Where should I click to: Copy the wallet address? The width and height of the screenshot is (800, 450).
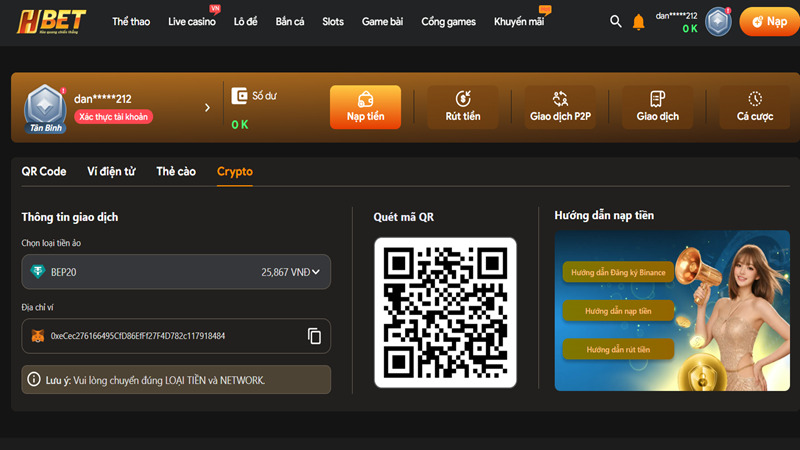pos(314,336)
